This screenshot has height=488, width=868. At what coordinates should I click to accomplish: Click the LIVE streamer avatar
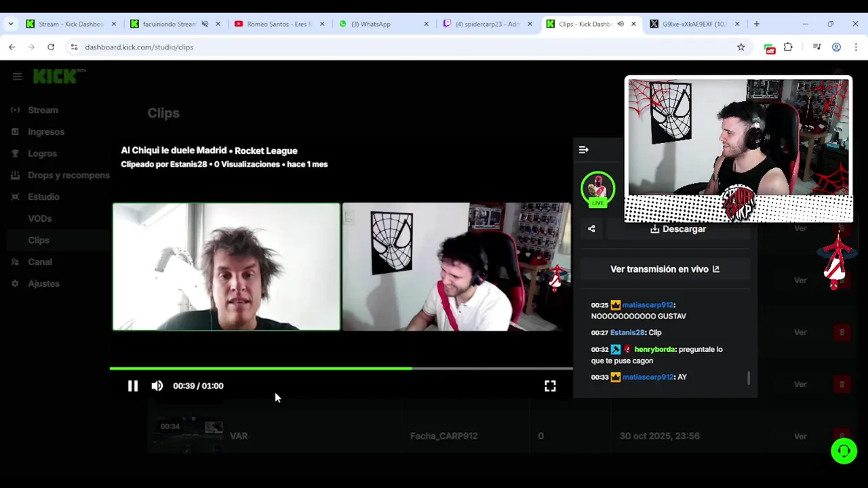[x=597, y=190]
